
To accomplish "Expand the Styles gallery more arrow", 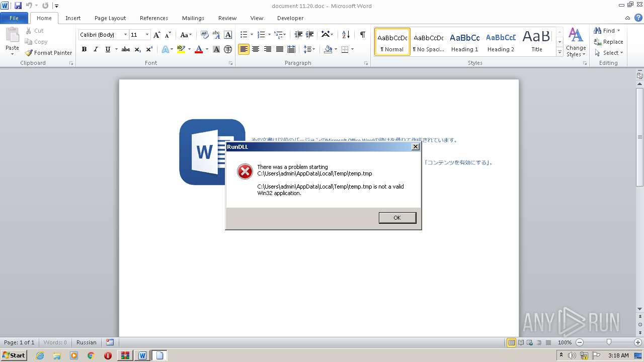I will (559, 52).
